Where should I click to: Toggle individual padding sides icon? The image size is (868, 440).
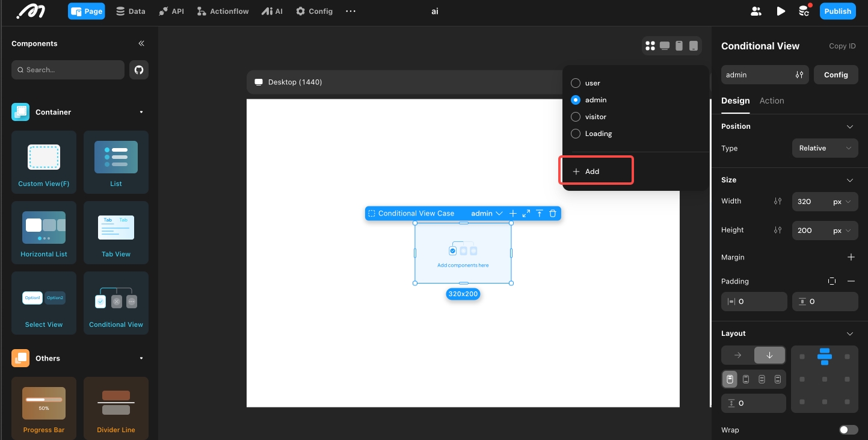pyautogui.click(x=832, y=281)
